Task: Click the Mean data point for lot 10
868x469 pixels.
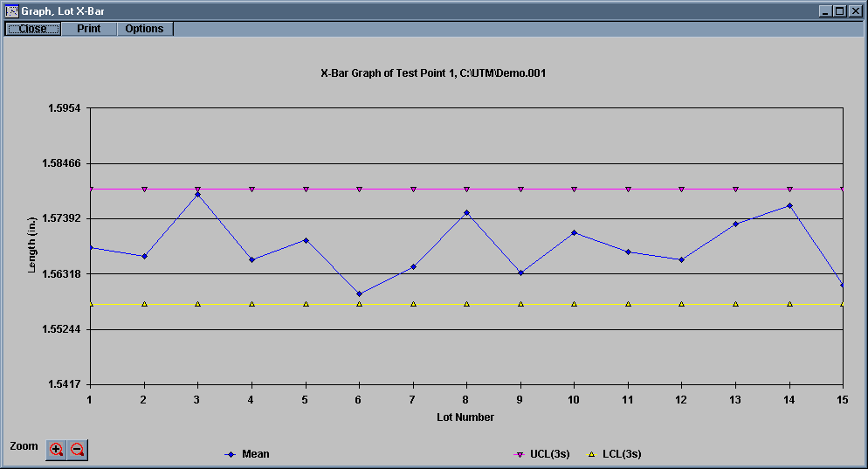Action: [574, 232]
